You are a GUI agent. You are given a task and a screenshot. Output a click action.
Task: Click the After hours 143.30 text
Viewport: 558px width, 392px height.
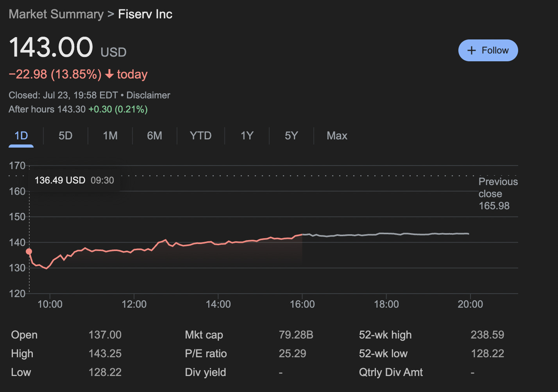coord(47,109)
